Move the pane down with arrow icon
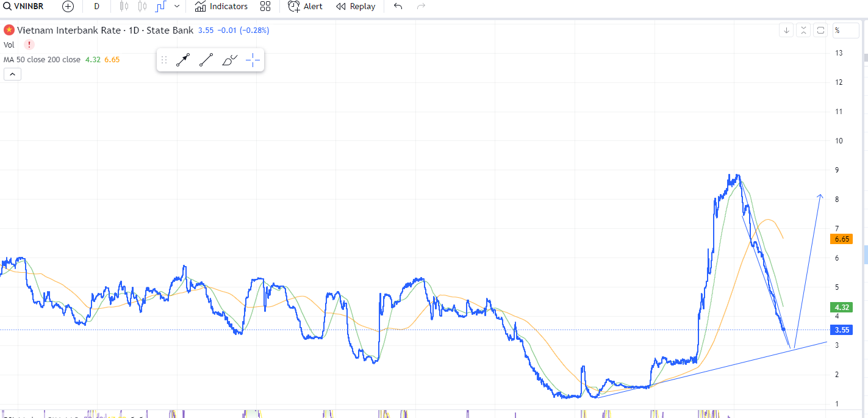This screenshot has width=868, height=418. click(x=787, y=31)
